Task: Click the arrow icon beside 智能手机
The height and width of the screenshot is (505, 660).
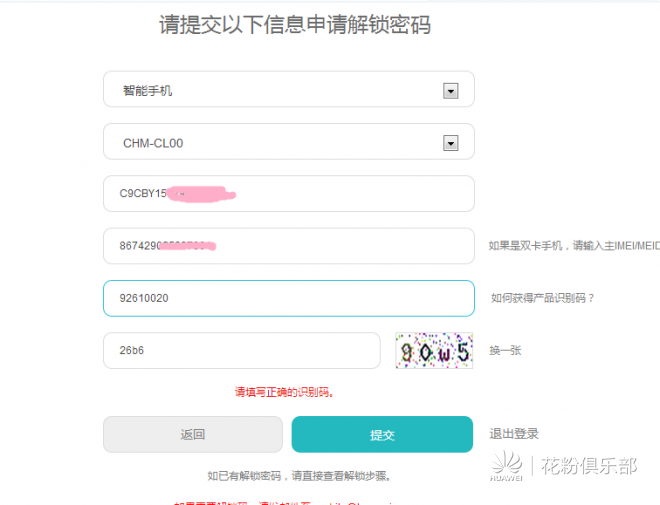Action: [450, 90]
